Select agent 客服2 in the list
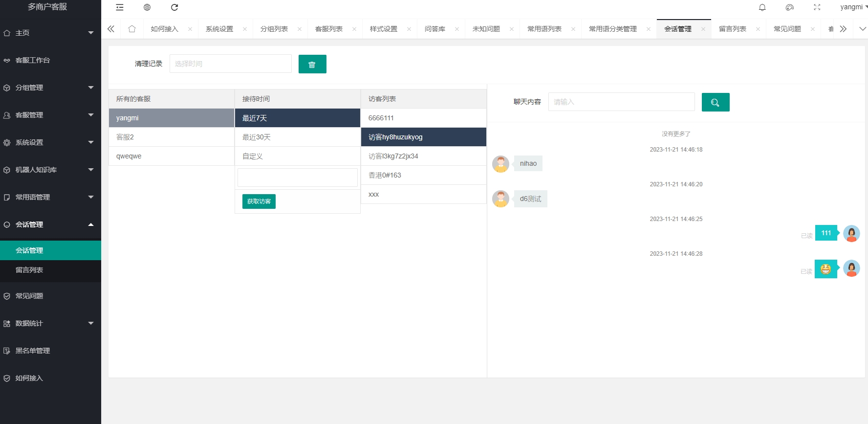This screenshot has width=868, height=424. (172, 137)
